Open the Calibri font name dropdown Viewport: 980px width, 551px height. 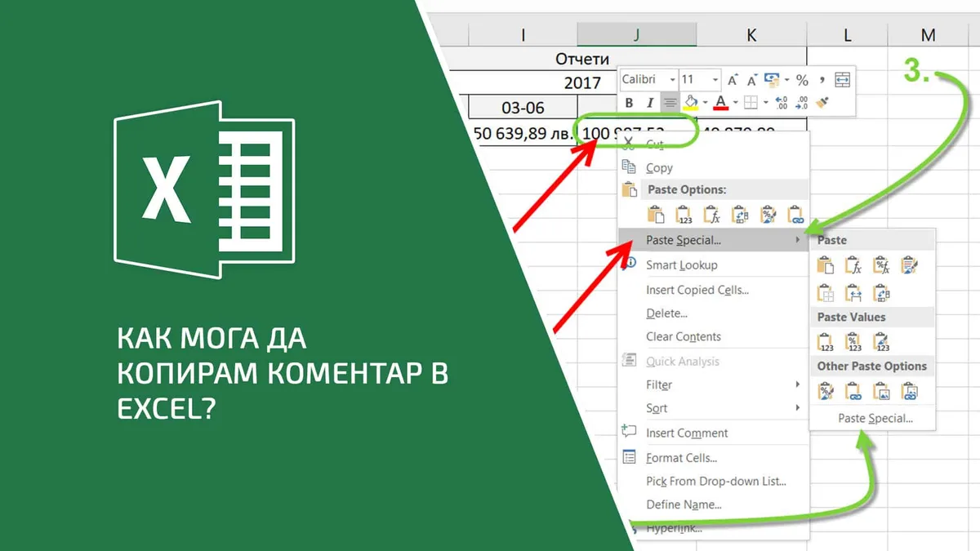673,80
